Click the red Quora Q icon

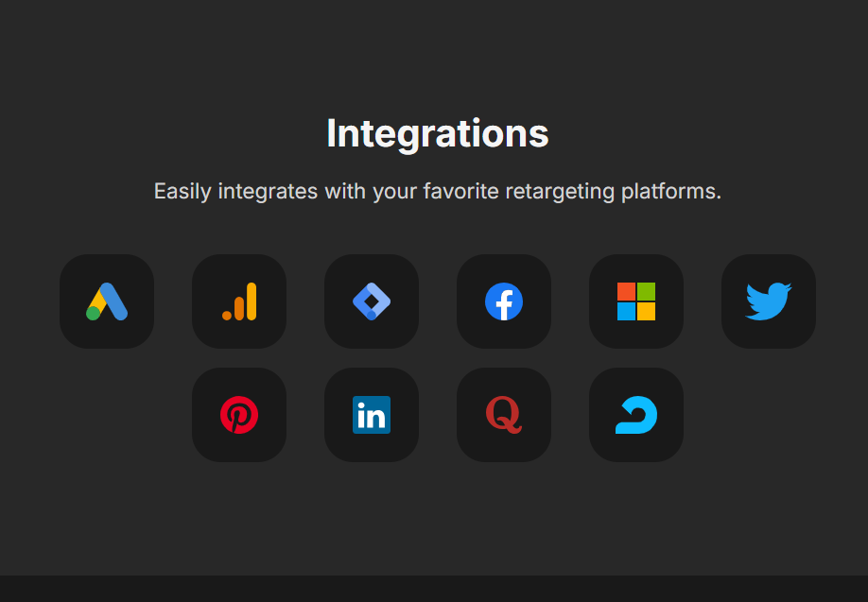point(504,415)
